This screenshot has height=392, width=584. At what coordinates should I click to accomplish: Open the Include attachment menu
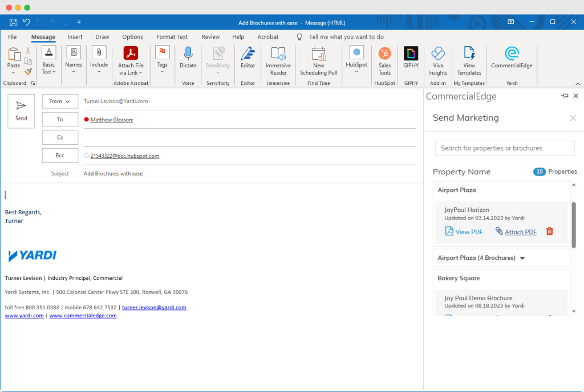[x=99, y=59]
